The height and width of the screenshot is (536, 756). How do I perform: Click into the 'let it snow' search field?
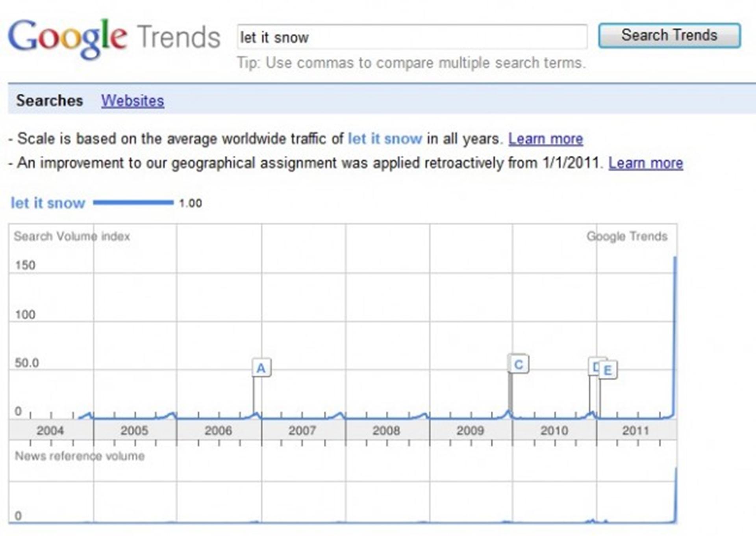point(412,37)
